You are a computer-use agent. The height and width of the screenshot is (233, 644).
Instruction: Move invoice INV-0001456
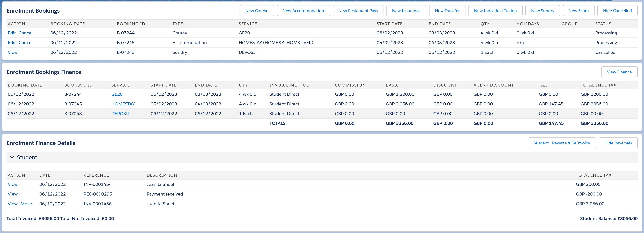(26, 204)
